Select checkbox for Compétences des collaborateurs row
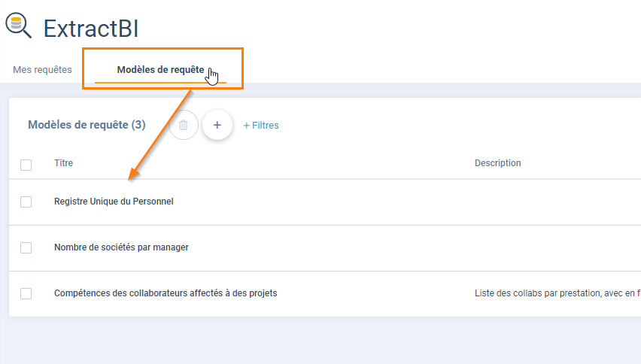The width and height of the screenshot is (641, 364). point(26,293)
